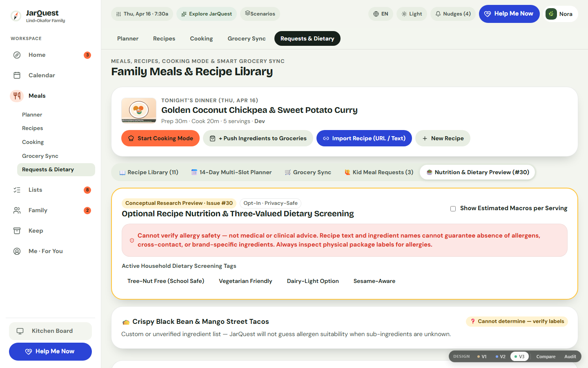588x368 pixels.
Task: Open the Kid Meal Requests (3) subtab
Action: pyautogui.click(x=379, y=172)
